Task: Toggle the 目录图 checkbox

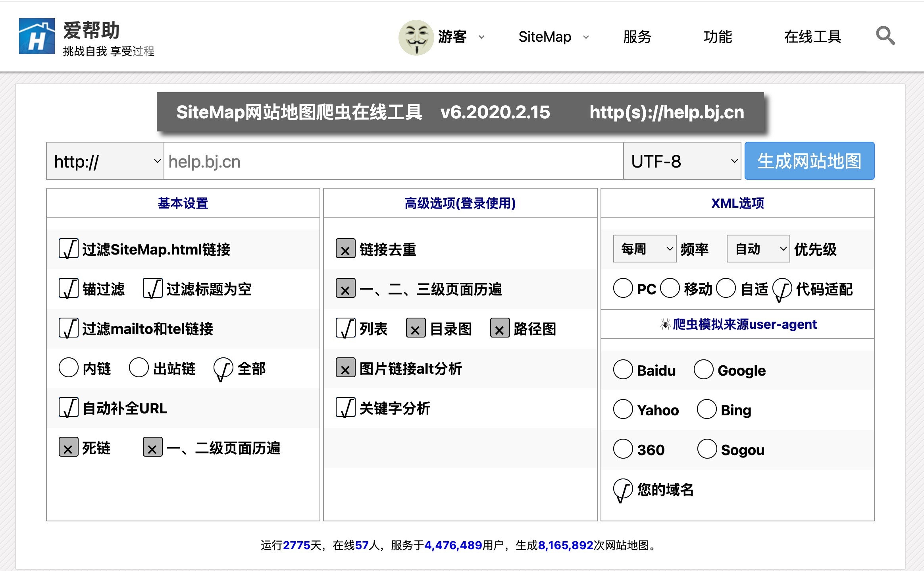Action: tap(416, 328)
